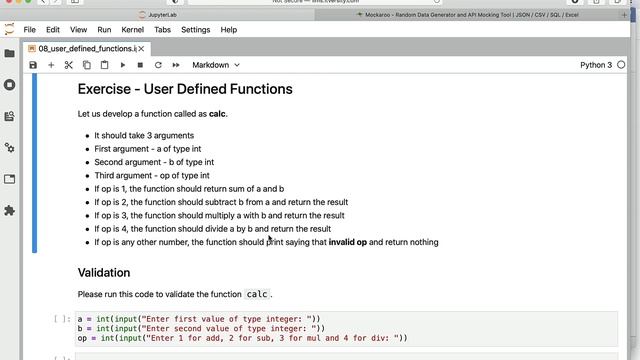Image resolution: width=640 pixels, height=360 pixels.
Task: Click 'First argument - a of type int' line
Action: coord(148,149)
